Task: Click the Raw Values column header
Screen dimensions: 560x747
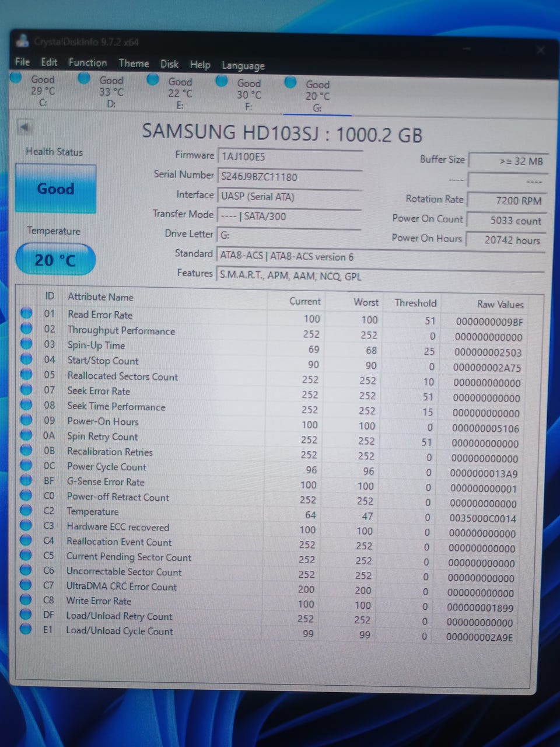Action: click(x=500, y=304)
